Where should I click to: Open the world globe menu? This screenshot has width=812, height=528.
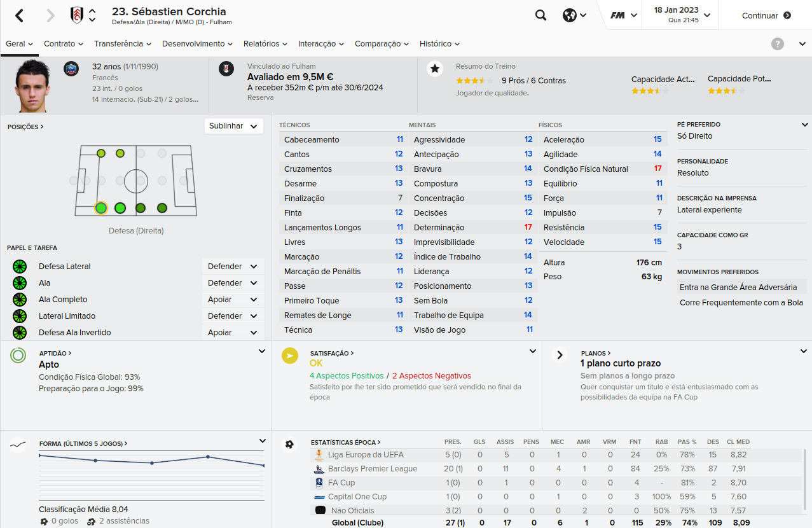pyautogui.click(x=574, y=15)
